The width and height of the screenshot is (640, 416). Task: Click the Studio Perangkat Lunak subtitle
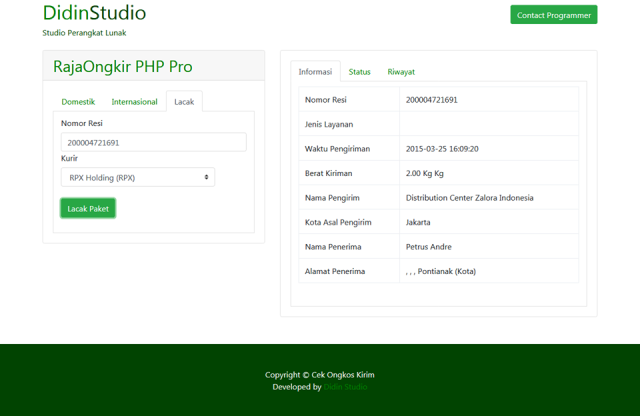[84, 33]
